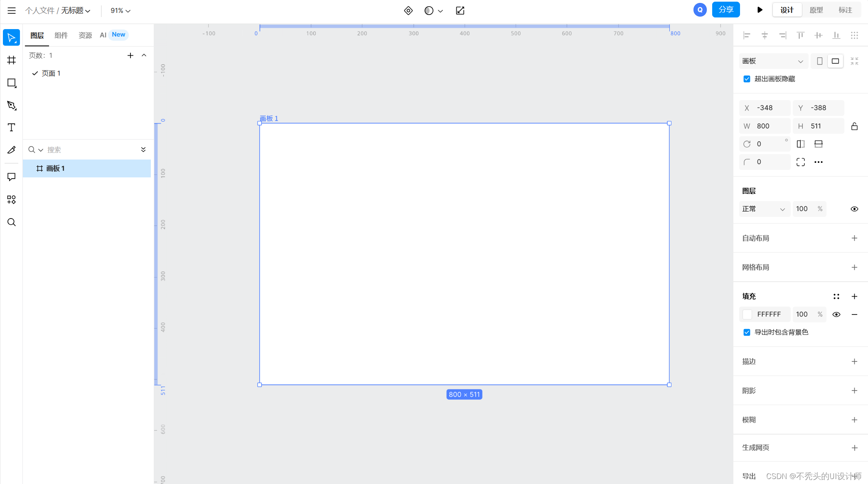Toggle the 超出画板隐藏 checkbox

(x=747, y=79)
